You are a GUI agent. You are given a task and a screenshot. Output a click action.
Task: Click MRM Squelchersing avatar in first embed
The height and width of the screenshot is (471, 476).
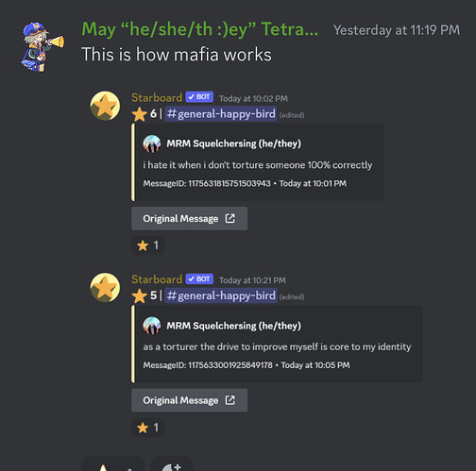(152, 143)
